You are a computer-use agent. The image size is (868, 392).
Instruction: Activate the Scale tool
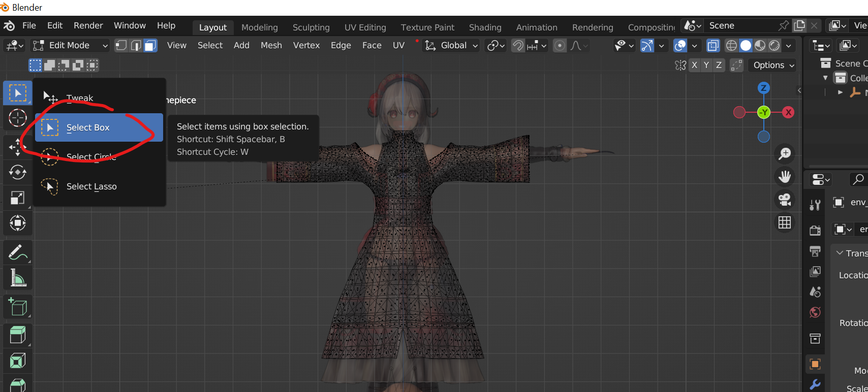[18, 198]
